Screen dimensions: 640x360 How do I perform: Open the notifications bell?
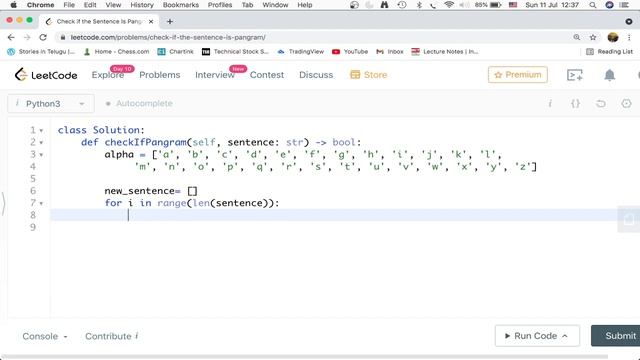tap(609, 75)
